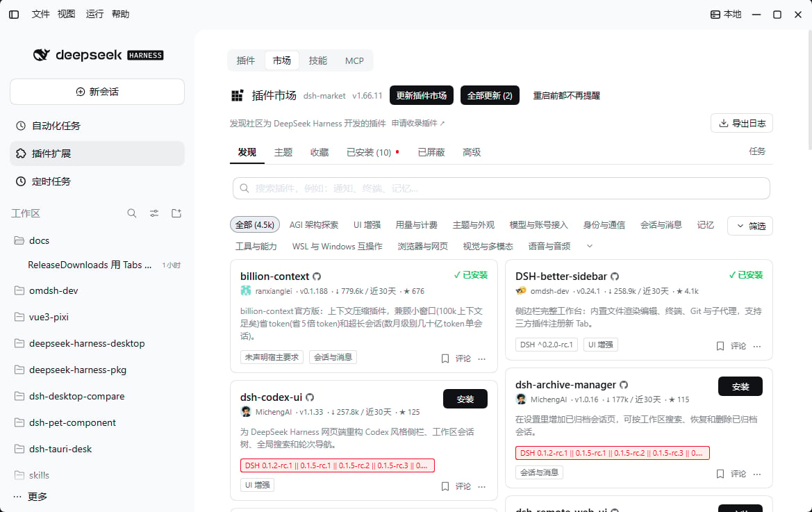
Task: Open more options for billion-context
Action: (482, 358)
